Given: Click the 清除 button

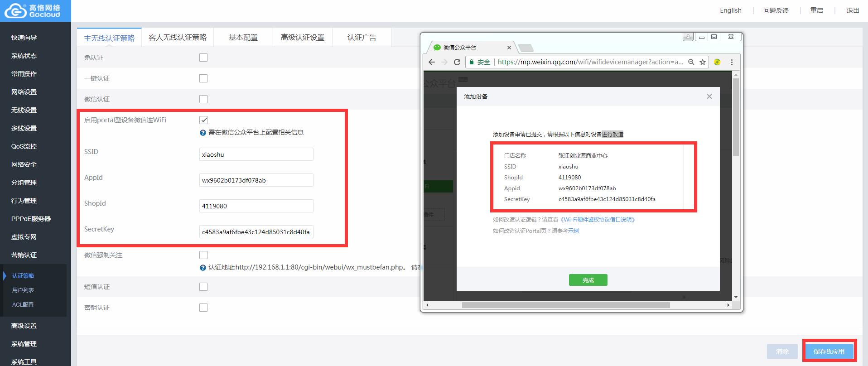Looking at the screenshot, I should 782,351.
